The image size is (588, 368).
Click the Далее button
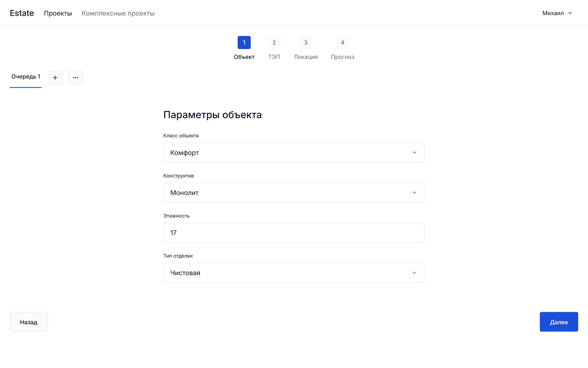559,322
